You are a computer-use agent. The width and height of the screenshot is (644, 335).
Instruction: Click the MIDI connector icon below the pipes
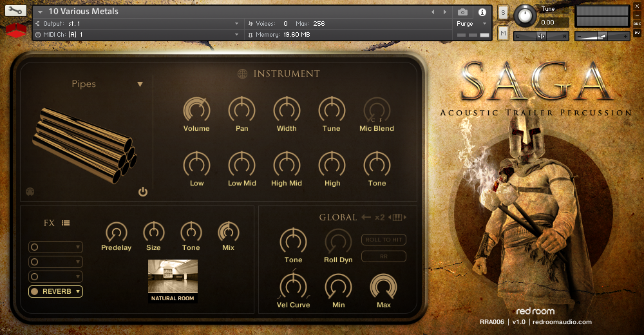30,191
